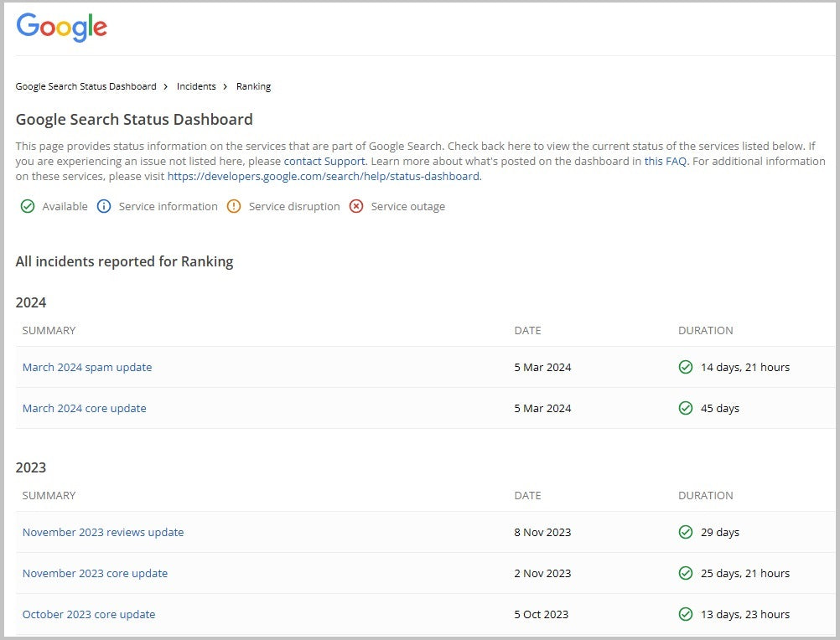The height and width of the screenshot is (640, 840).
Task: Click chevron after Google Search Status Dashboard breadcrumb
Action: click(x=166, y=86)
